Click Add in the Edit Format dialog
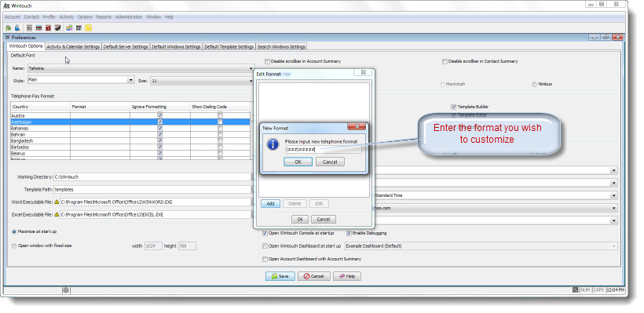Viewport: 644px width, 313px height. click(271, 204)
